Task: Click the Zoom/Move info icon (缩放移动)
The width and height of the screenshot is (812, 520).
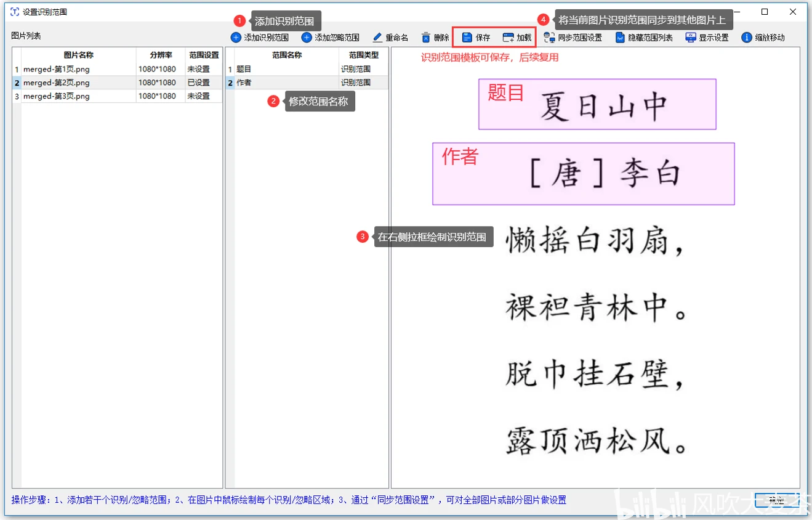Action: 747,38
